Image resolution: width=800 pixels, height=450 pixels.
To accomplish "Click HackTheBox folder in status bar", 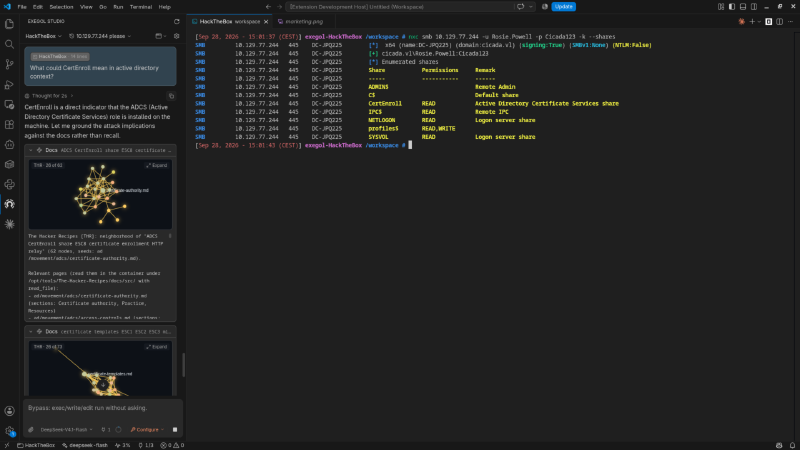I will 36,445.
